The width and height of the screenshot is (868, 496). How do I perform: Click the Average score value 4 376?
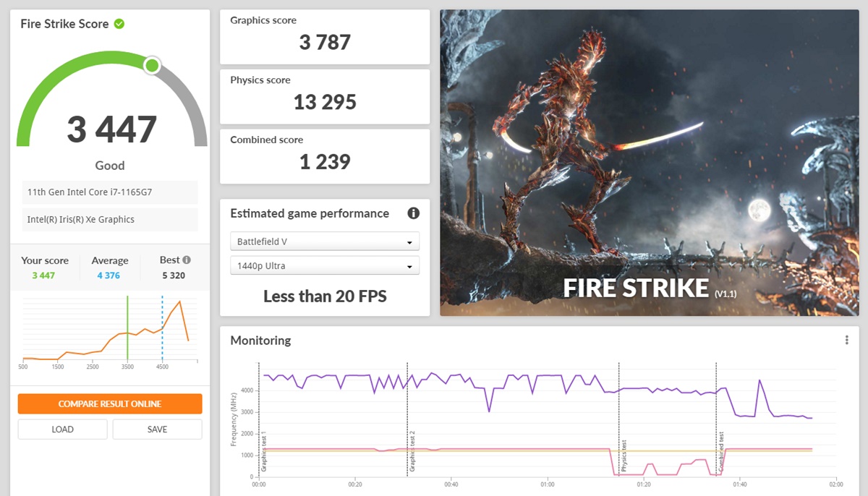(109, 275)
